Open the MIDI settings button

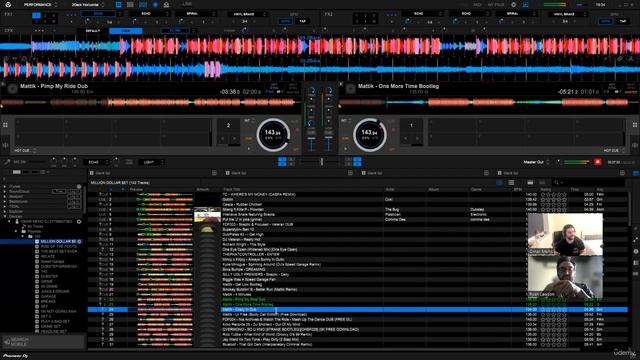point(477,5)
